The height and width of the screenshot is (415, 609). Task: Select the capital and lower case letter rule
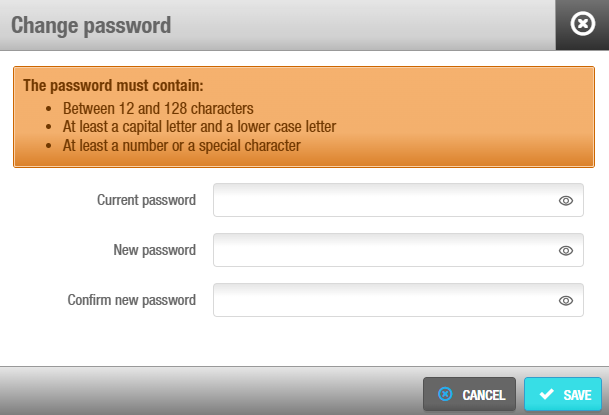[x=199, y=126]
